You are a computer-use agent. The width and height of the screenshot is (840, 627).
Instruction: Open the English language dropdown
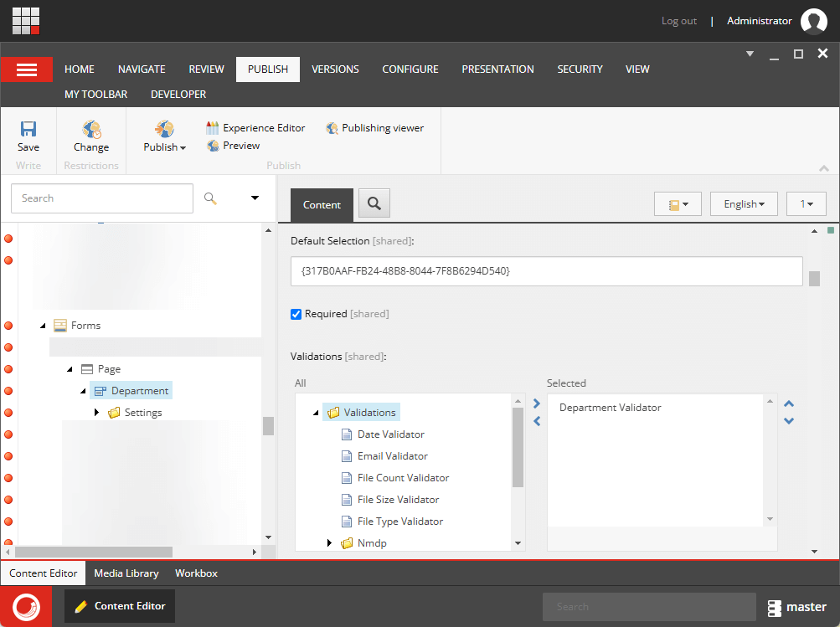pos(743,203)
